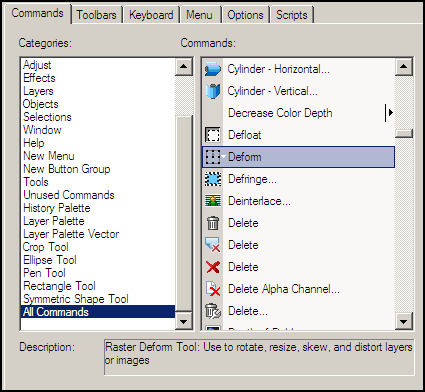Viewport: 425px width, 392px height.
Task: Click the Cylinder - Vertical command icon
Action: pyautogui.click(x=213, y=91)
